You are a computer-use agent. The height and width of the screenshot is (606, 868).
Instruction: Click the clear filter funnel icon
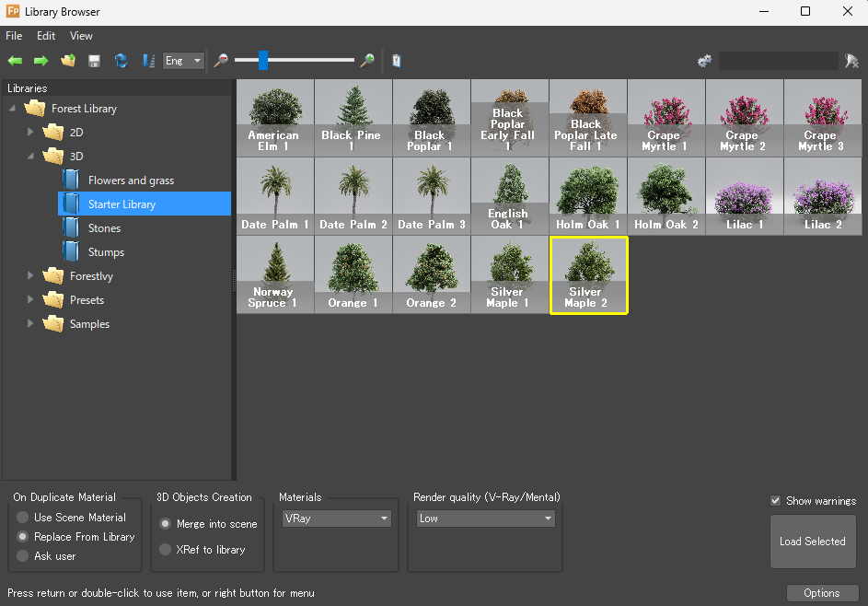click(x=852, y=61)
